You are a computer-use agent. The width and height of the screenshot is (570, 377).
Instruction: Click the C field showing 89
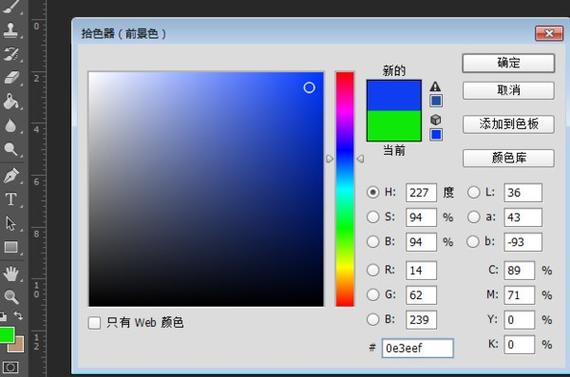[x=519, y=270]
